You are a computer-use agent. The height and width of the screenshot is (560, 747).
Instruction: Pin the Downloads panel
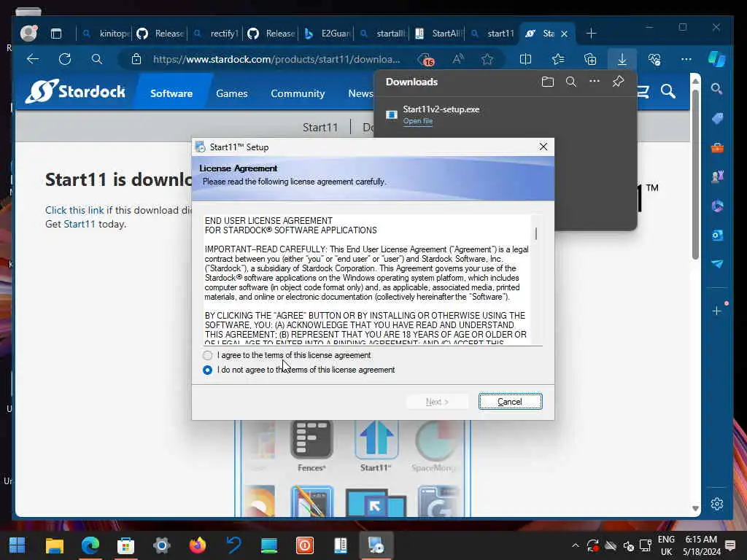coord(618,82)
